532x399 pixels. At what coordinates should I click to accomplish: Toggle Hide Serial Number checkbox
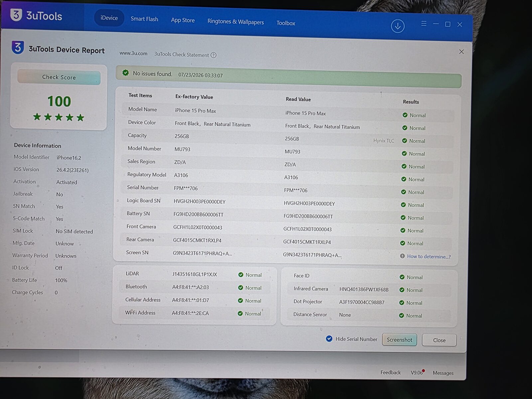329,339
